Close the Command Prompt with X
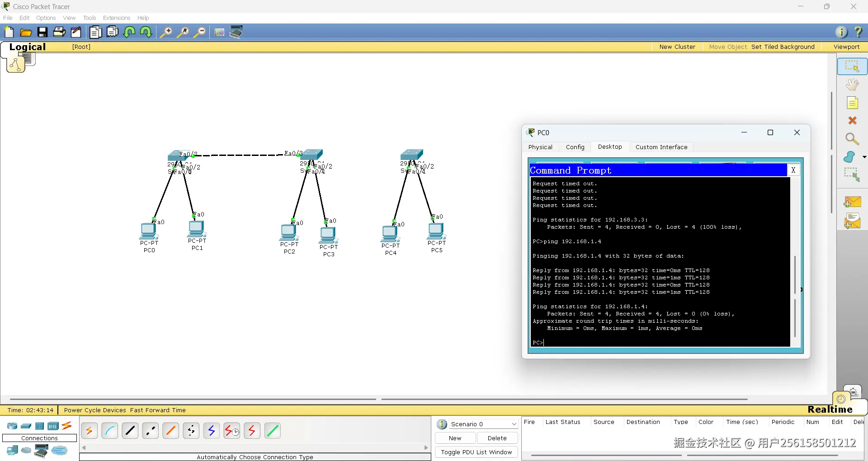Image resolution: width=868 pixels, height=461 pixels. (x=793, y=170)
